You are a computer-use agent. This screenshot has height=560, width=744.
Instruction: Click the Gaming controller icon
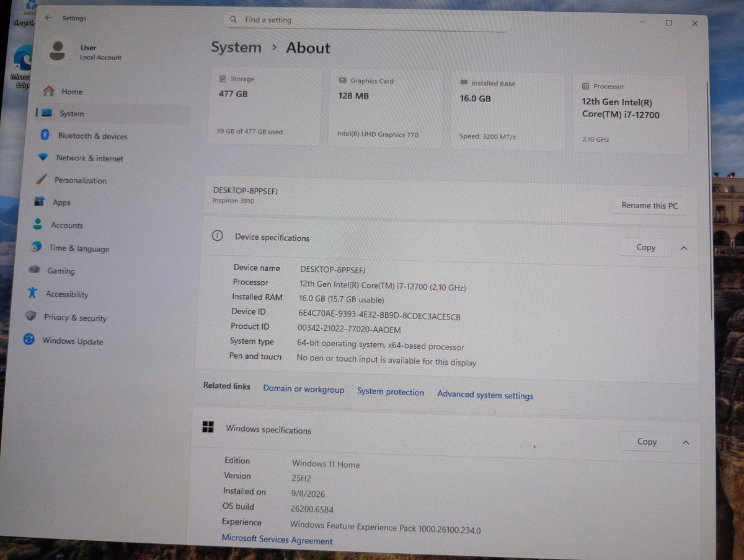(35, 270)
